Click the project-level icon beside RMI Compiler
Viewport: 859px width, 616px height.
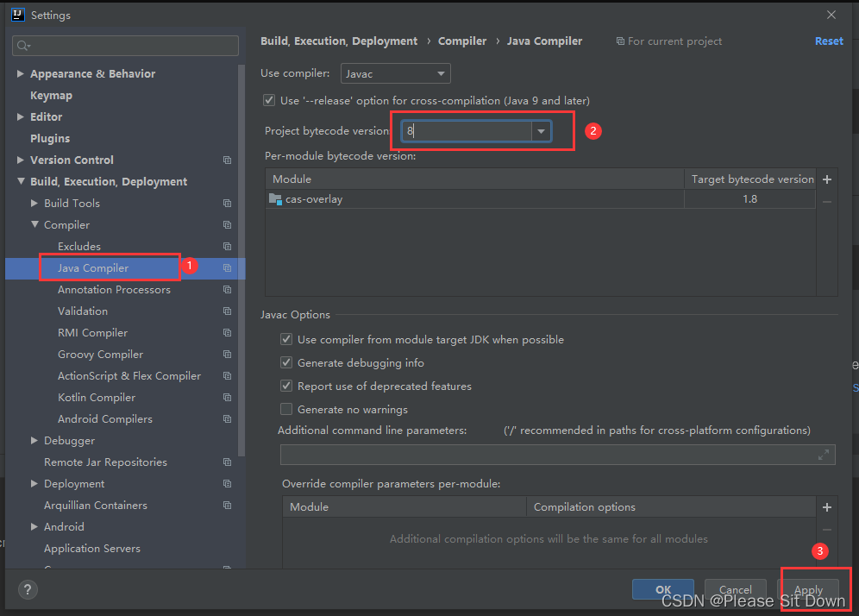pos(228,333)
